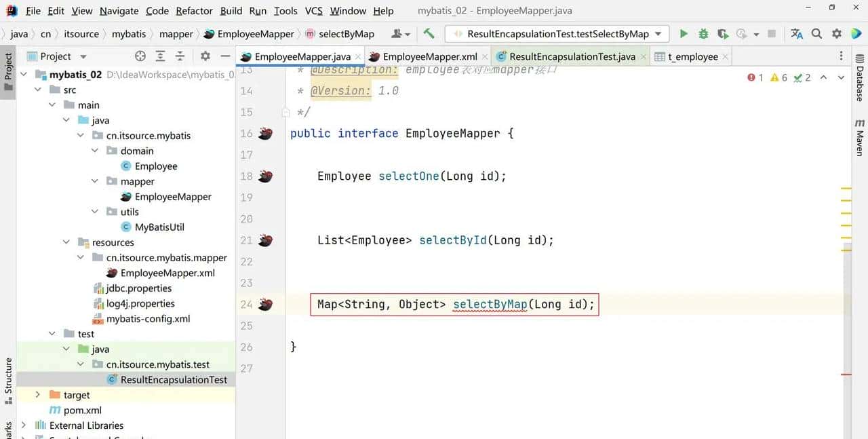
Task: Open Project panel gear options
Action: 205,56
